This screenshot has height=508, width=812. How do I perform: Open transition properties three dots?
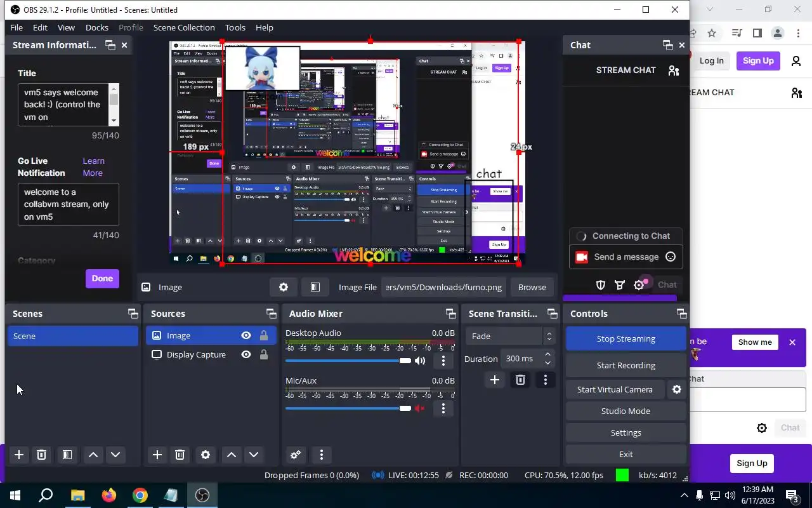[x=546, y=380]
